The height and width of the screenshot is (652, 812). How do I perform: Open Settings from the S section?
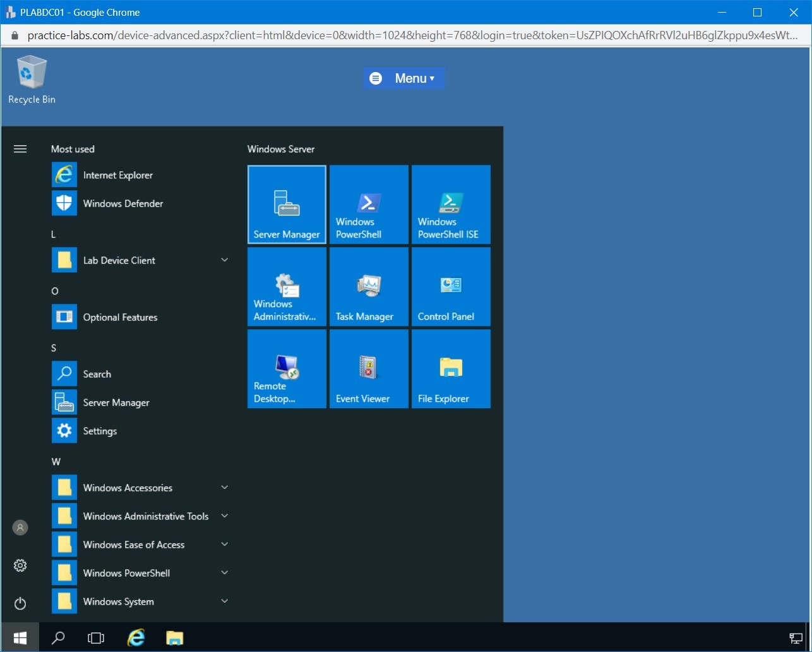tap(140, 431)
